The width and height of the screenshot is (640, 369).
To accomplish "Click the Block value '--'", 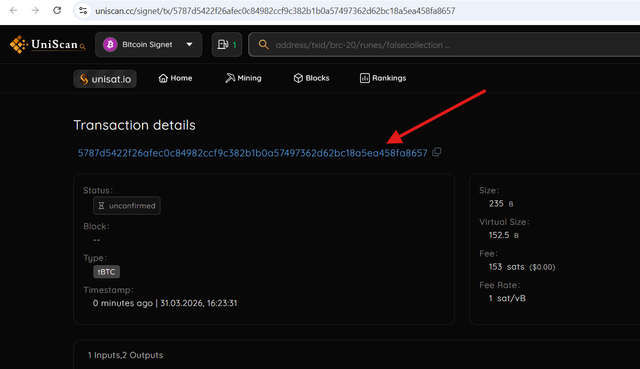I will [x=97, y=240].
